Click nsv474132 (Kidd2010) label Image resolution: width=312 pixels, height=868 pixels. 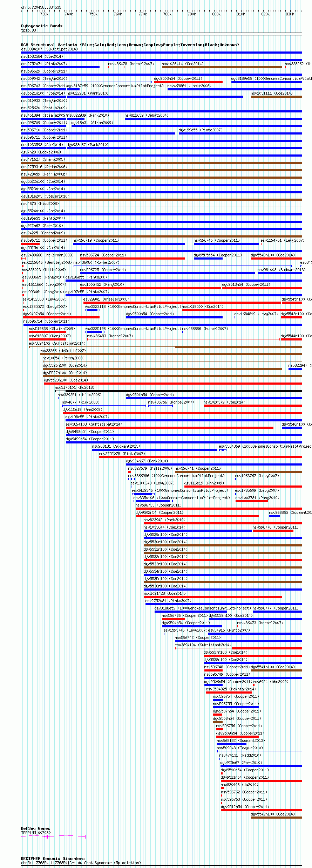point(240,755)
